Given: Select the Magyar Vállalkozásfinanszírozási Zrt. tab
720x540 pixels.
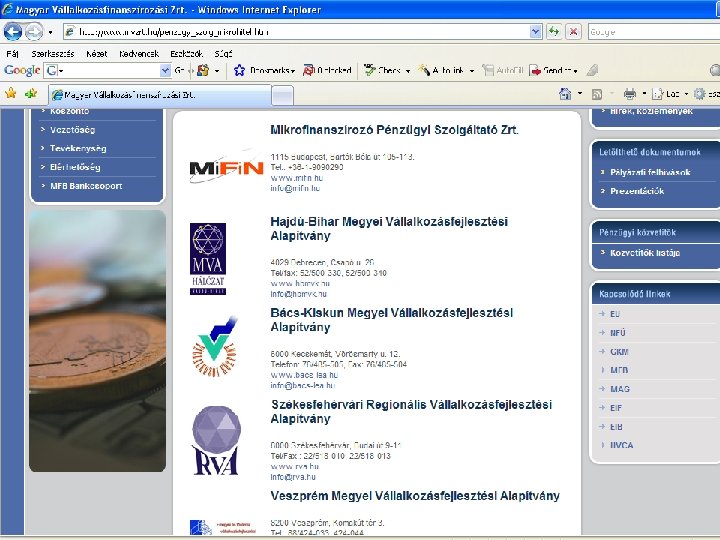Looking at the screenshot, I should click(x=159, y=95).
